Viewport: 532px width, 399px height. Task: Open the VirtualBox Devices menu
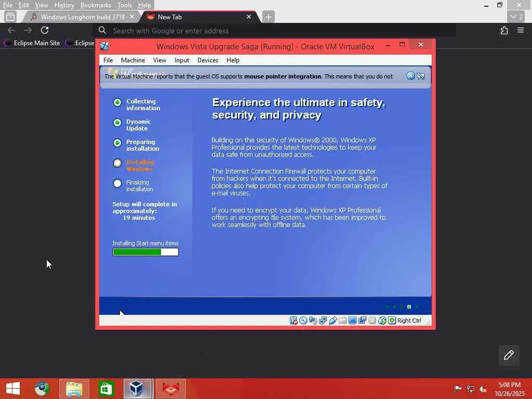(x=208, y=60)
